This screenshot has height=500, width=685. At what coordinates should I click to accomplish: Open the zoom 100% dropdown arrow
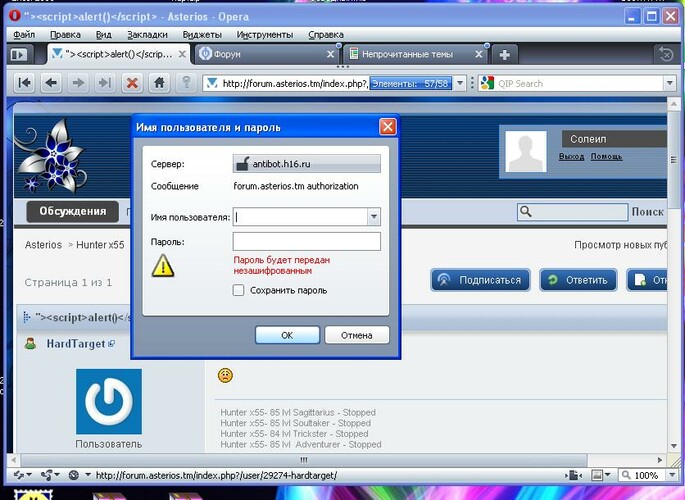671,475
